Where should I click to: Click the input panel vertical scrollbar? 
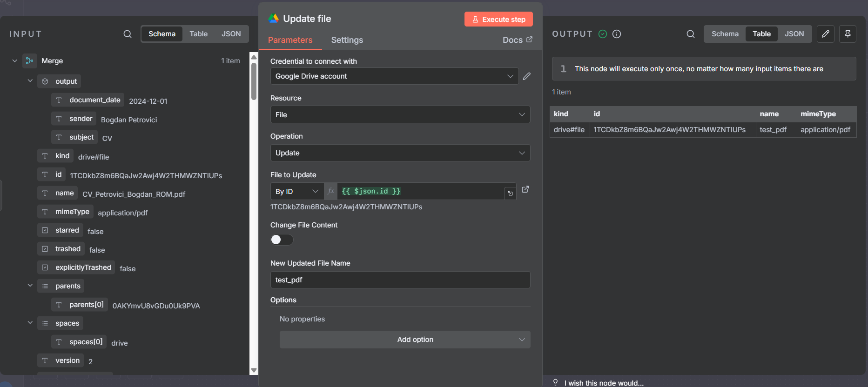pyautogui.click(x=254, y=81)
